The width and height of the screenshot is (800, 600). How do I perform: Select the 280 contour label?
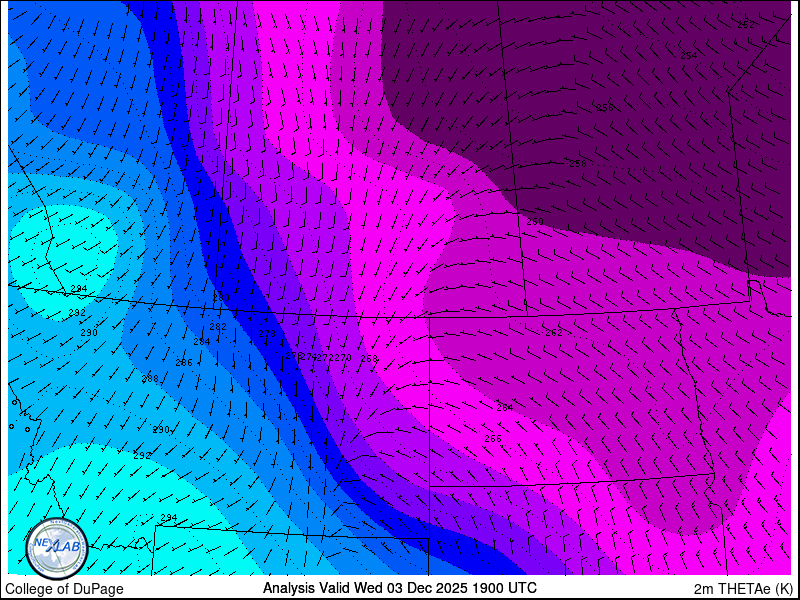(x=221, y=297)
